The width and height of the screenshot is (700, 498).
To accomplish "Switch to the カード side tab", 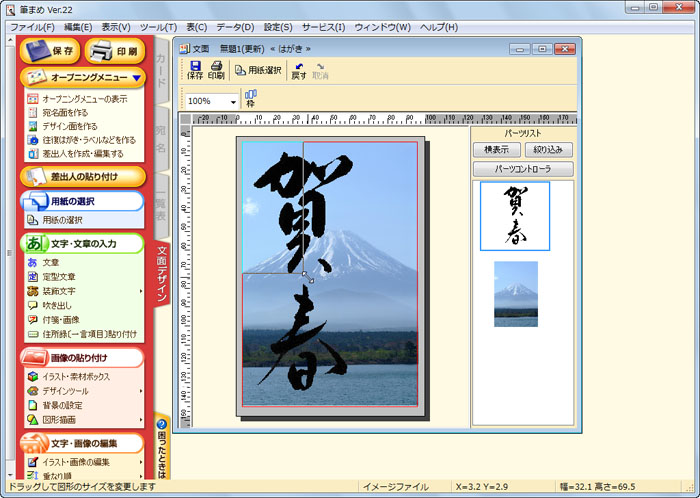I will coord(160,65).
